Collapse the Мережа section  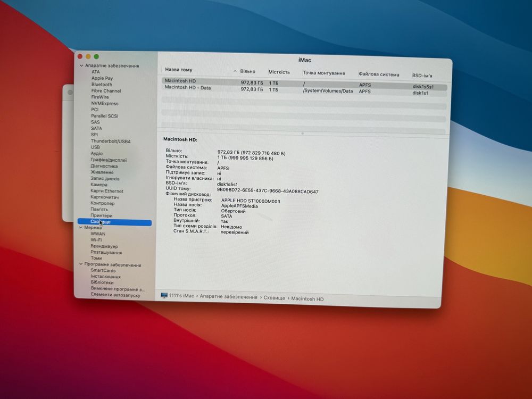pos(81,228)
